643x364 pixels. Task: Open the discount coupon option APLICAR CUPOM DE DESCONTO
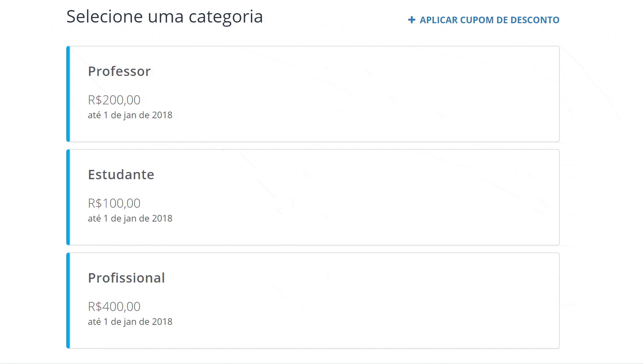pyautogui.click(x=489, y=20)
